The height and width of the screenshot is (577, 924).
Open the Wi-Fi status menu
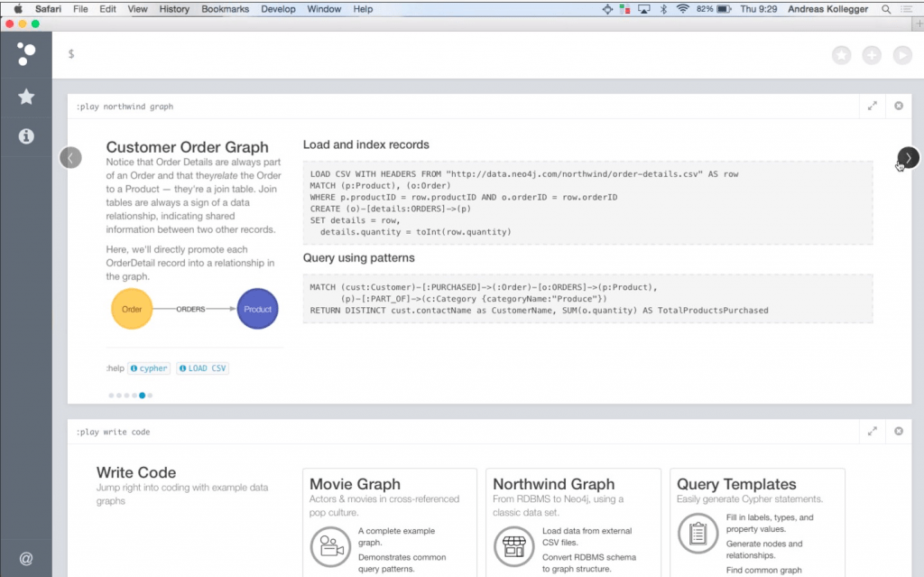click(x=682, y=9)
